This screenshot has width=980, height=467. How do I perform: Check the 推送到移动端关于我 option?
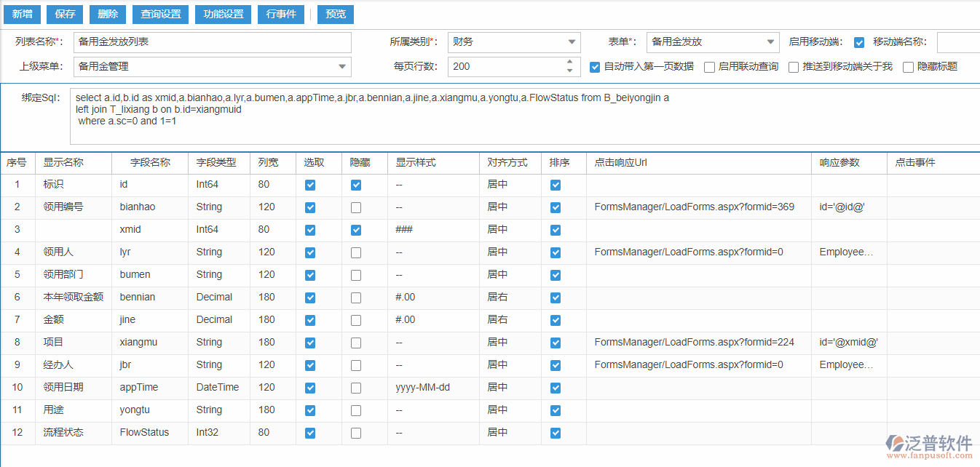pos(793,67)
